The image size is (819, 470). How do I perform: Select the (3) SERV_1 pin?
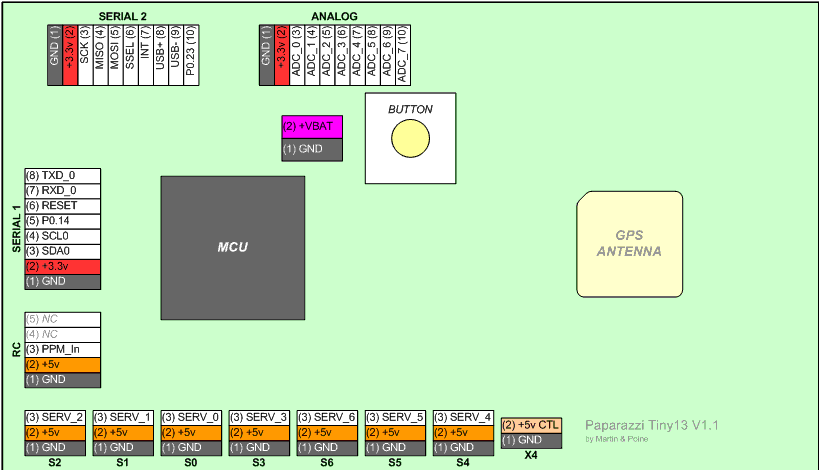pos(123,417)
